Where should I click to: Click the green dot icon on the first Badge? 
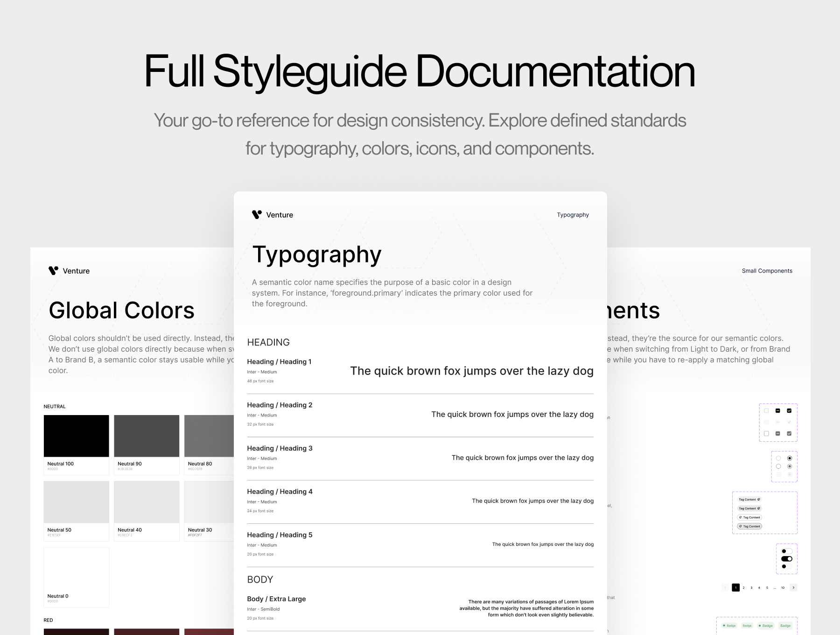point(724,625)
